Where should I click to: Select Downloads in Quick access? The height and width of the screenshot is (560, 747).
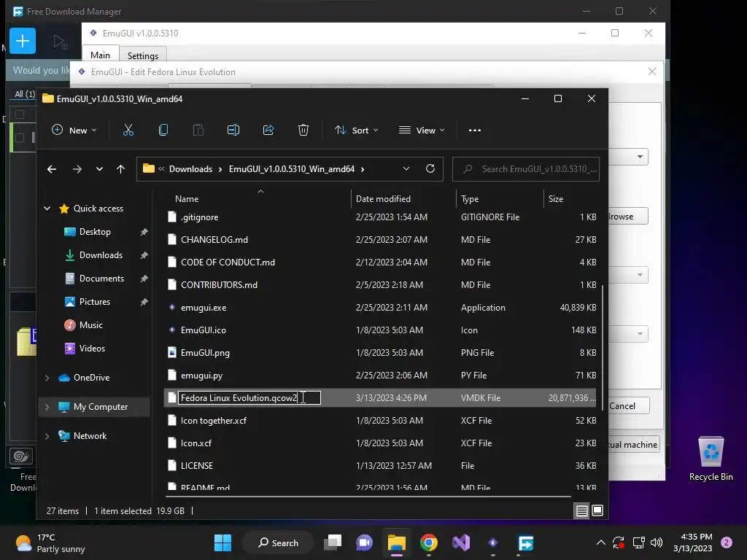pyautogui.click(x=101, y=254)
